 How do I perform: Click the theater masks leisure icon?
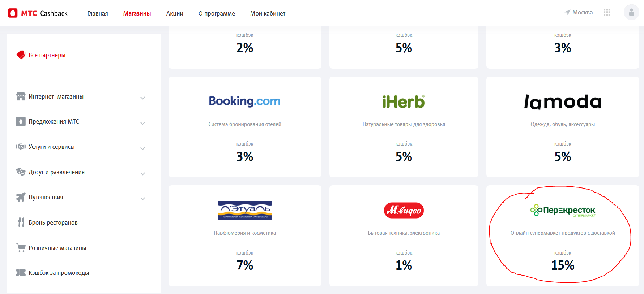click(21, 172)
